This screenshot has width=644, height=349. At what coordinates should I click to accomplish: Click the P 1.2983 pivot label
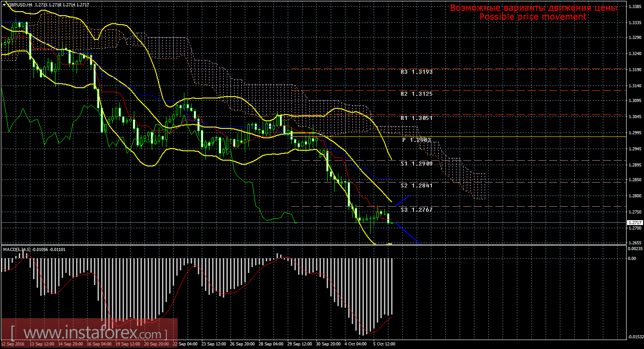tap(416, 140)
